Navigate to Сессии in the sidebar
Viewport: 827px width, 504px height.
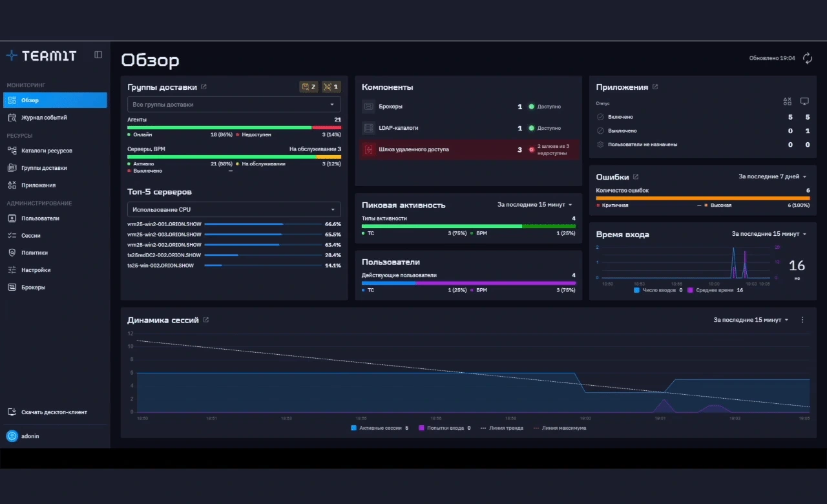tap(55, 236)
